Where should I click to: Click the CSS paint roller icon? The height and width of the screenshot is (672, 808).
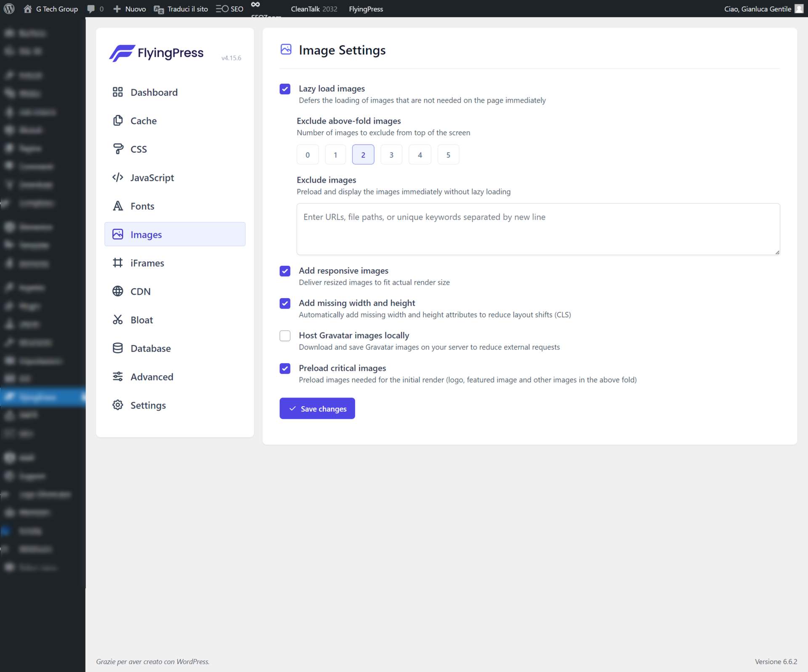tap(117, 149)
